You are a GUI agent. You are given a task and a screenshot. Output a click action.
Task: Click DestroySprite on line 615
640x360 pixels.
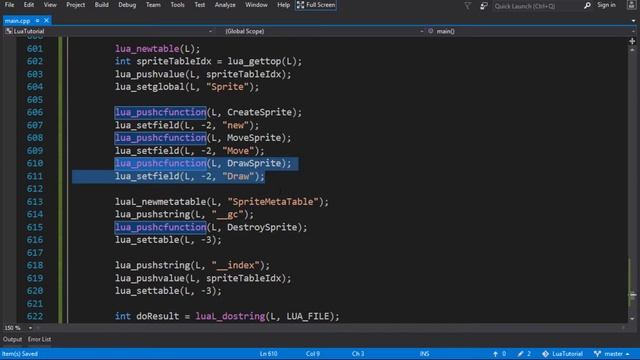point(262,227)
